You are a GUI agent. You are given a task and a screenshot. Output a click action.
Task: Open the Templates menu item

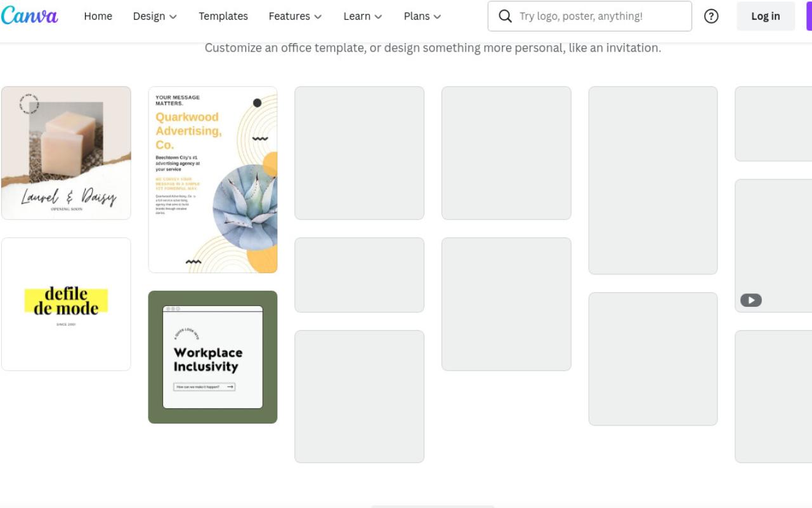click(x=223, y=17)
